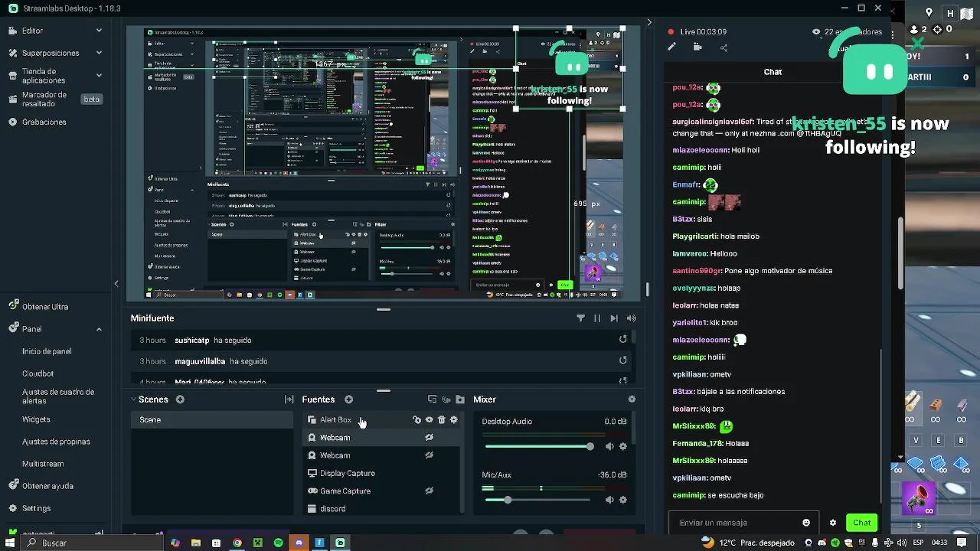
Task: Open Settings in the sidebar
Action: tap(36, 508)
